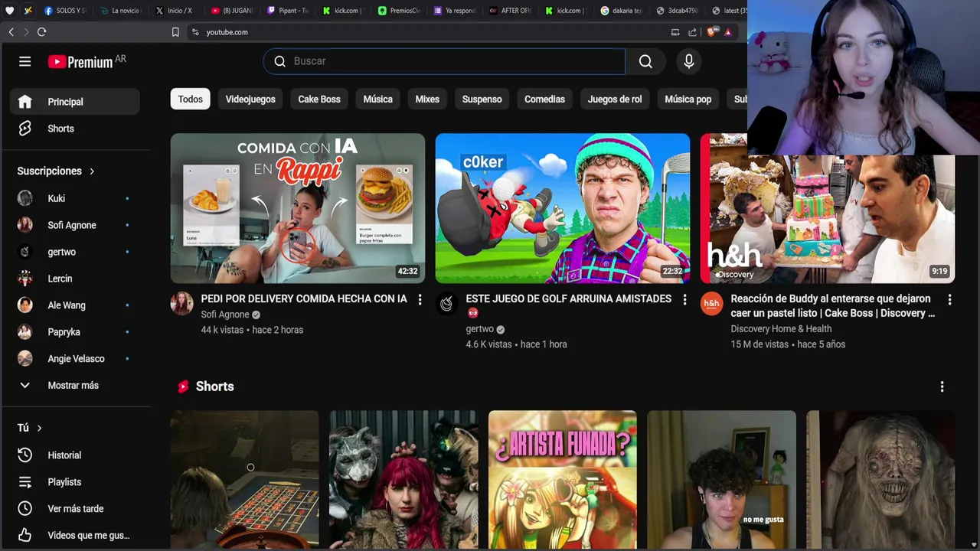Open options menu for PEDI POR DELIVERY video
This screenshot has width=980, height=551.
[x=420, y=300]
